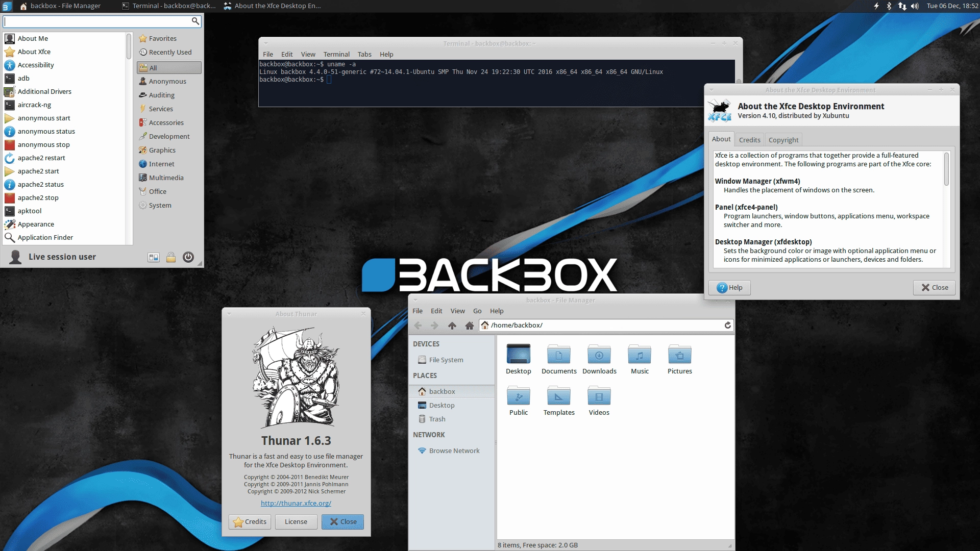Go to parent folder in File Manager
The image size is (980, 551).
[452, 325]
